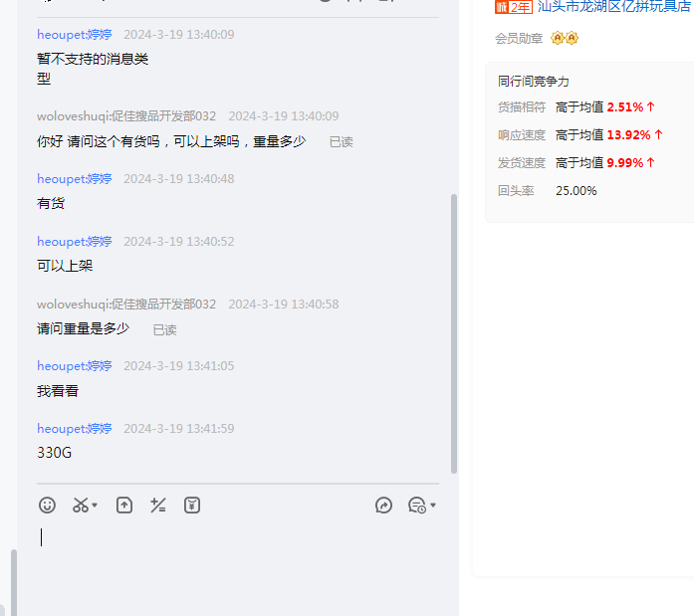
Task: Click the yen price quote icon
Action: tap(192, 506)
